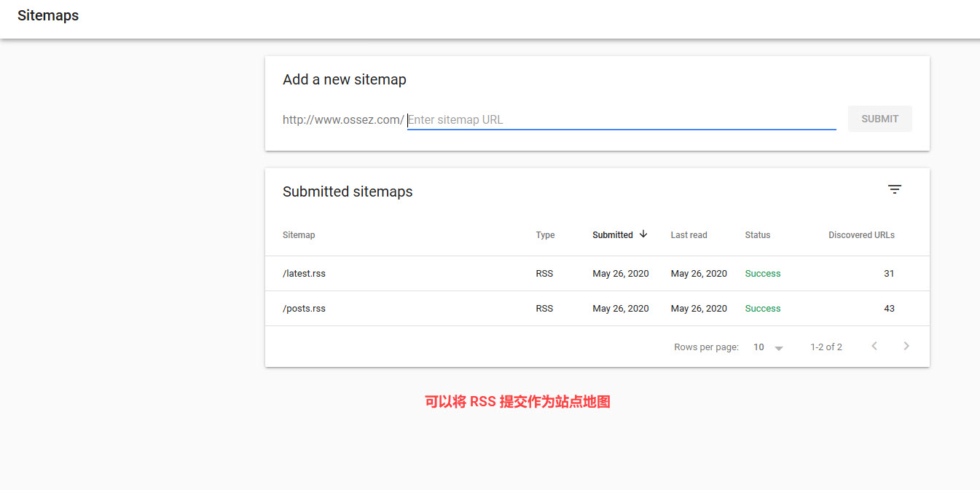This screenshot has width=980, height=490.
Task: Go to the next page of sitemaps
Action: pos(906,347)
